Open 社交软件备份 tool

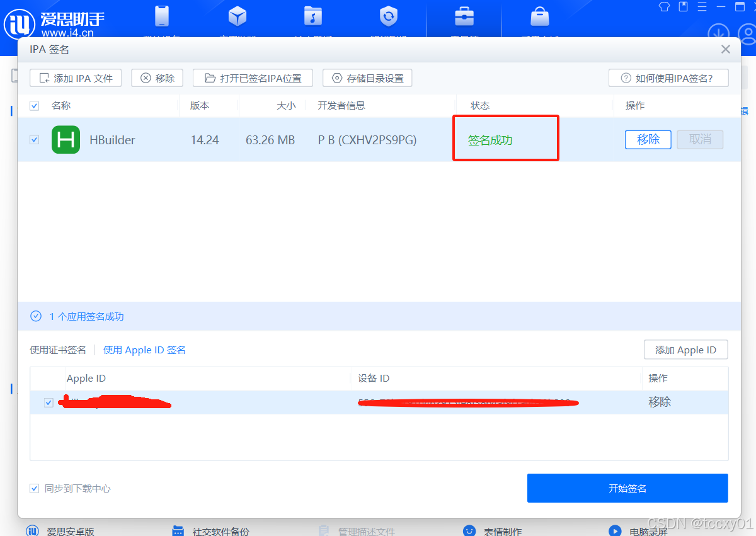click(x=211, y=531)
